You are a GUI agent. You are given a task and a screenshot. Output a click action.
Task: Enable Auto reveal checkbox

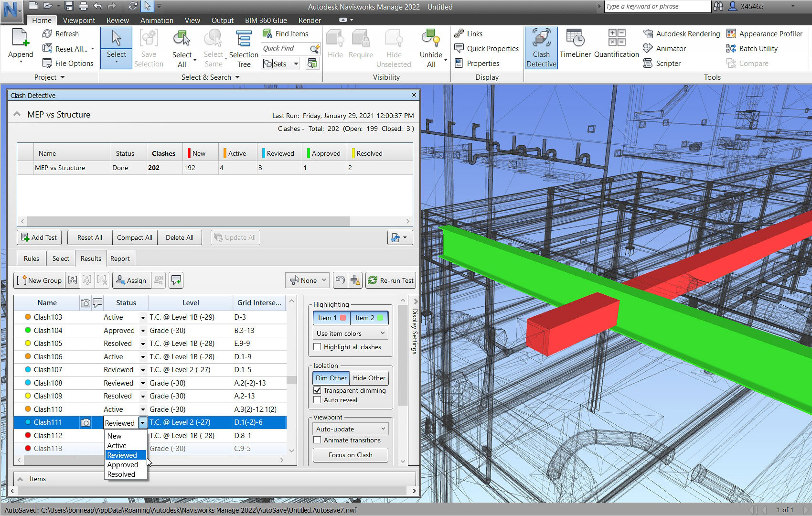pos(317,400)
